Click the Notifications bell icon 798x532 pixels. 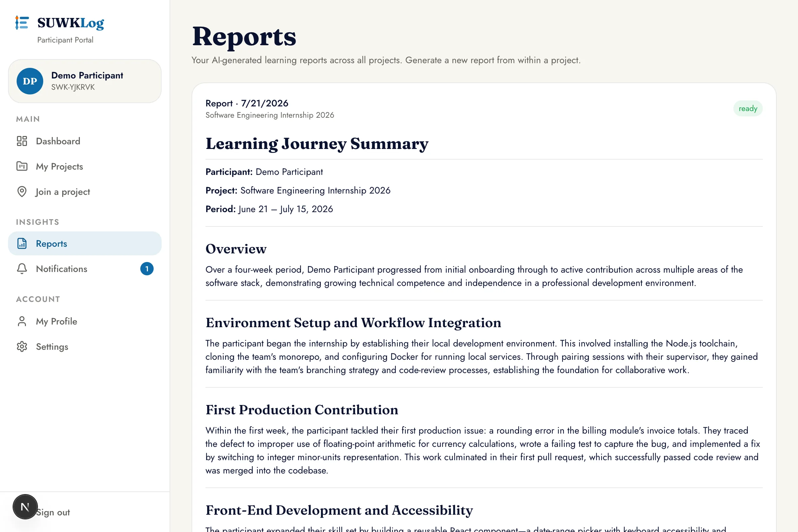[22, 269]
